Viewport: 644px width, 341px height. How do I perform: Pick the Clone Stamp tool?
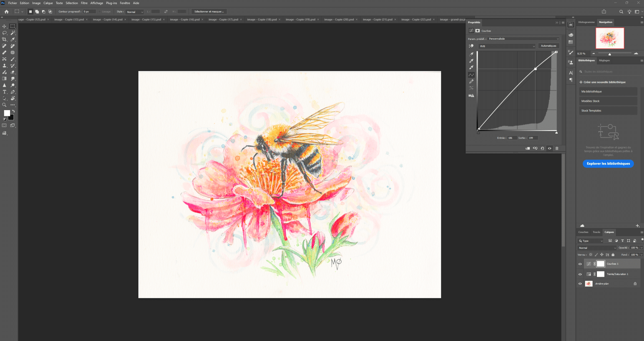click(x=4, y=66)
